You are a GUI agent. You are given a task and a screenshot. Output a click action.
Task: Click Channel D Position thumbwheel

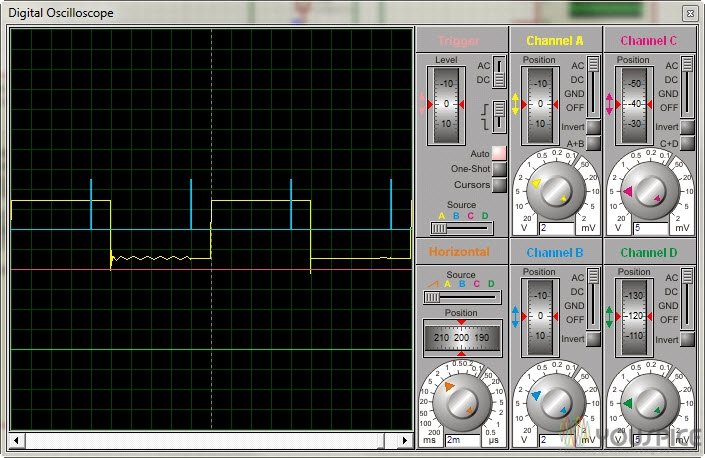[634, 318]
